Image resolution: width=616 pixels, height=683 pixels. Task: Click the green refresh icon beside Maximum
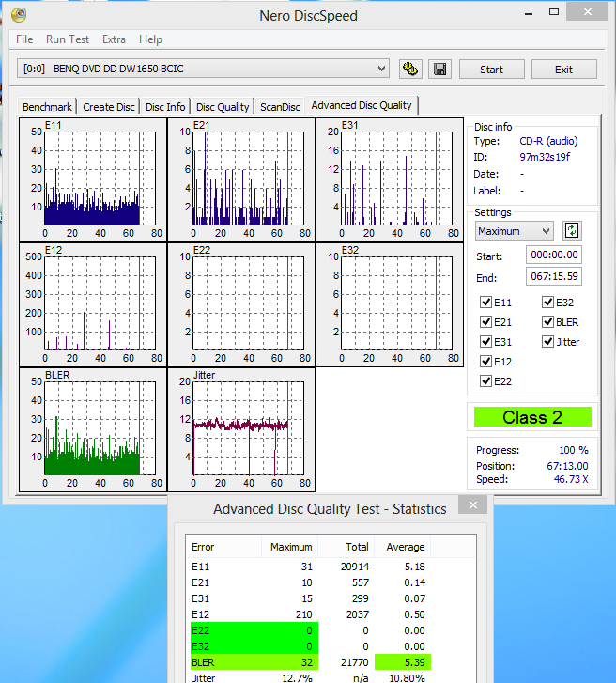[572, 230]
